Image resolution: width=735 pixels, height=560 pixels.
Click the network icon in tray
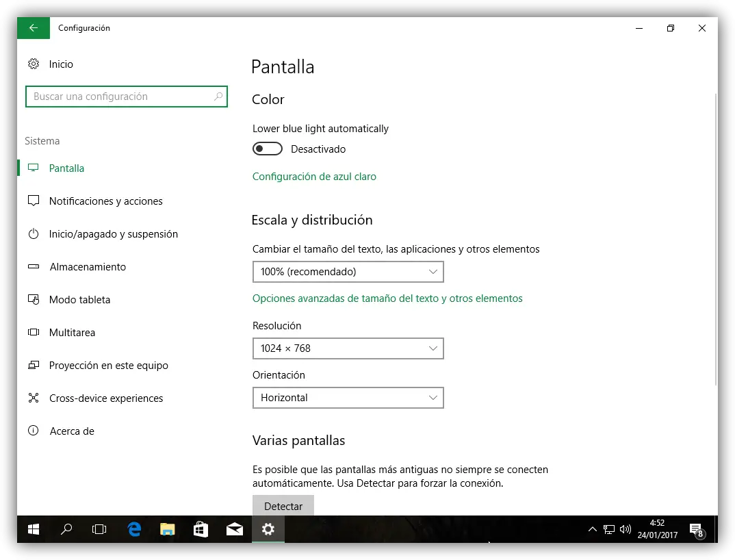click(x=609, y=529)
